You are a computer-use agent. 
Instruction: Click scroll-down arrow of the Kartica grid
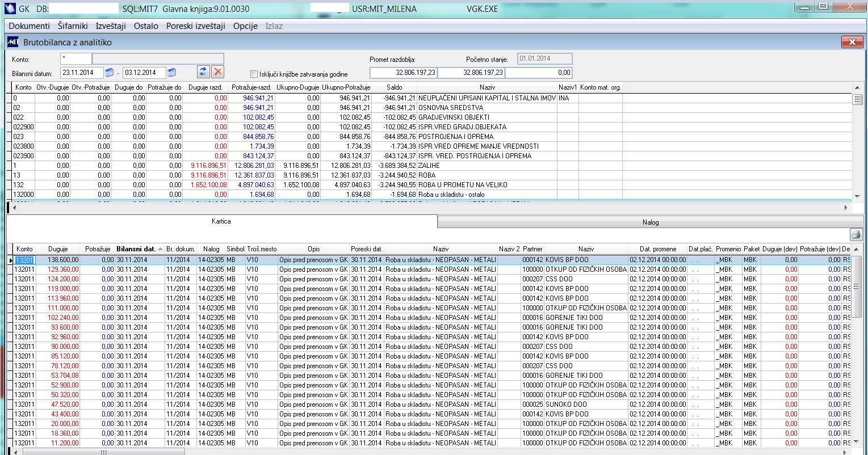coord(857,441)
